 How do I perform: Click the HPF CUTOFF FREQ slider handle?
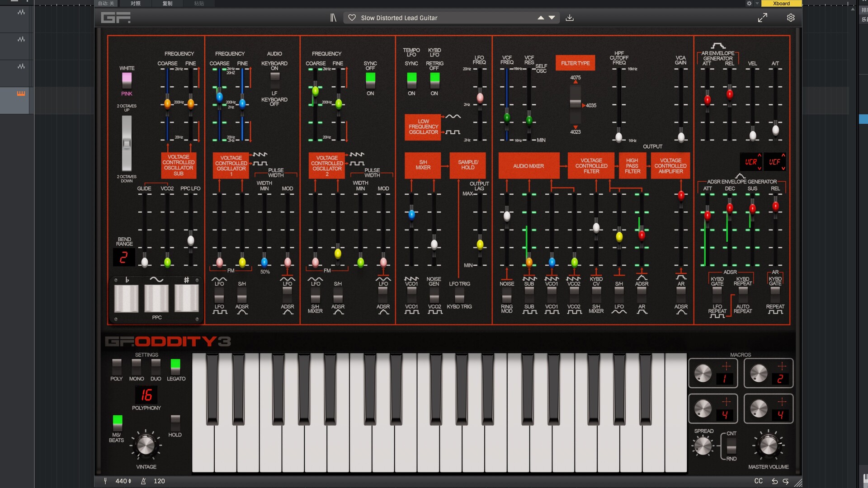tap(619, 137)
